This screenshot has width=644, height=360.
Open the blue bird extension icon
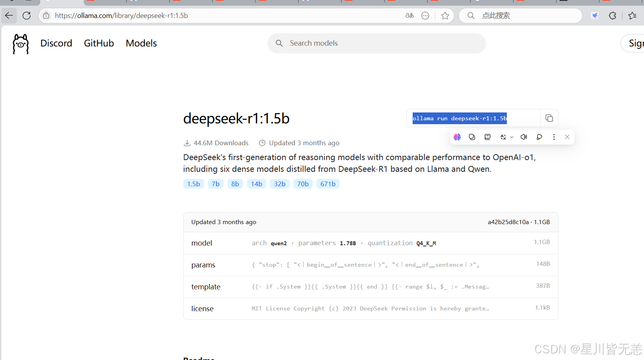(595, 16)
